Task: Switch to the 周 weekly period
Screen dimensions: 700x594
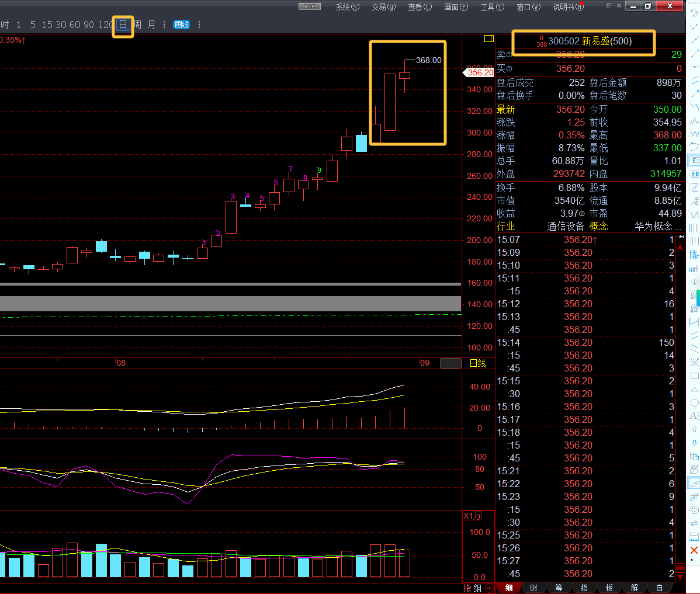Action: point(137,25)
